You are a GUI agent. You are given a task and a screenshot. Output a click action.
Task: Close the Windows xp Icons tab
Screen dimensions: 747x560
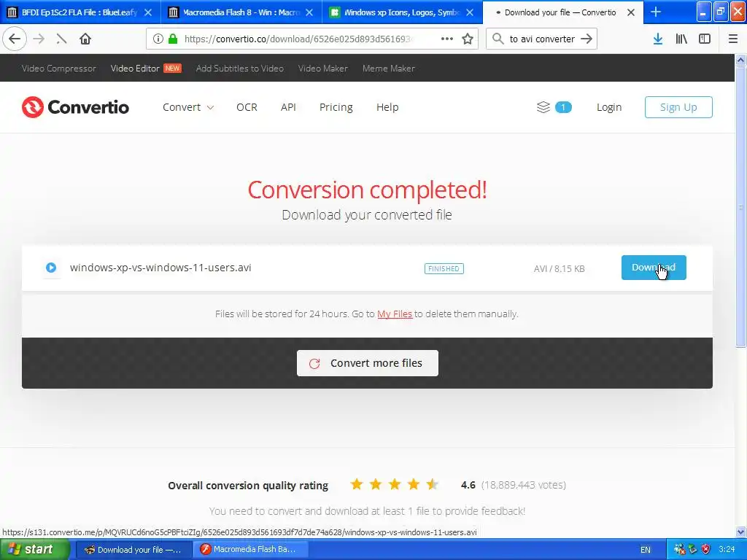tap(470, 12)
